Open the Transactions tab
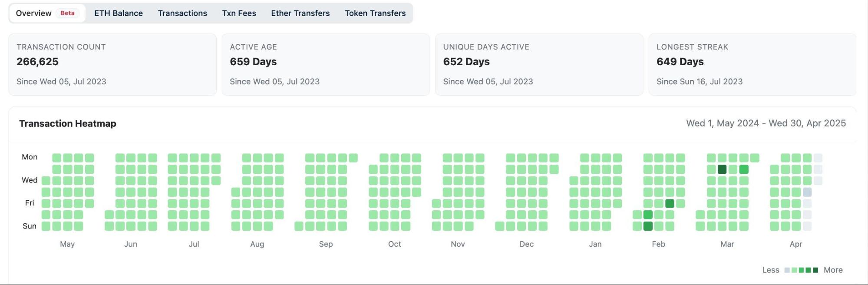The height and width of the screenshot is (285, 868). pos(182,13)
